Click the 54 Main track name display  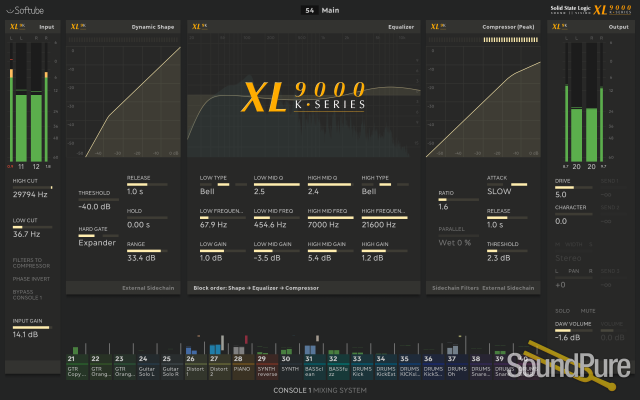pyautogui.click(x=320, y=11)
